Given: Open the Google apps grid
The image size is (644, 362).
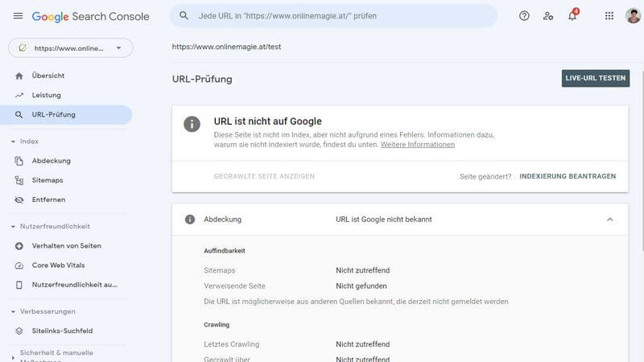Looking at the screenshot, I should point(609,16).
